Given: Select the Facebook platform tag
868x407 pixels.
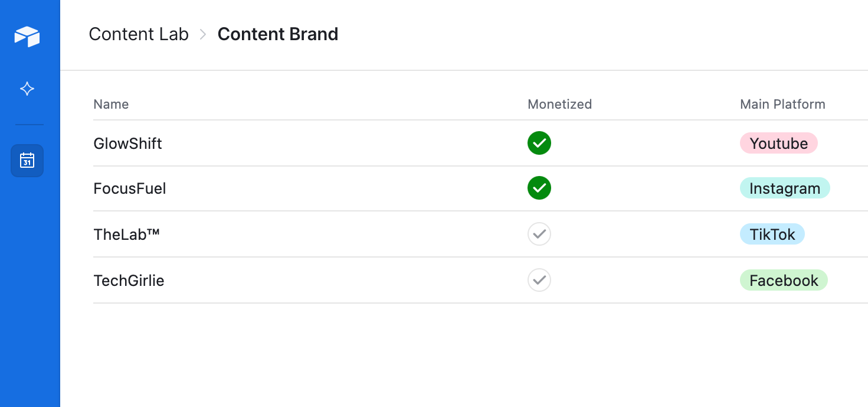Looking at the screenshot, I should click(784, 280).
